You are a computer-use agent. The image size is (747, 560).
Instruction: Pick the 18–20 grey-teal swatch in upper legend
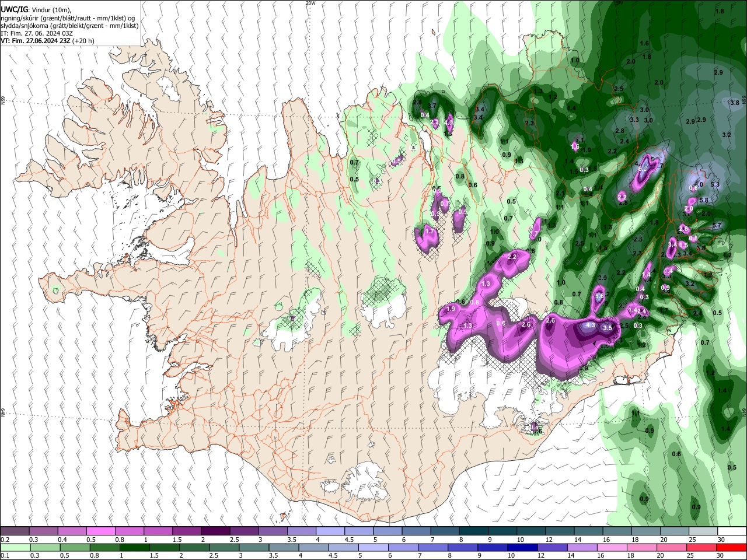(x=645, y=531)
